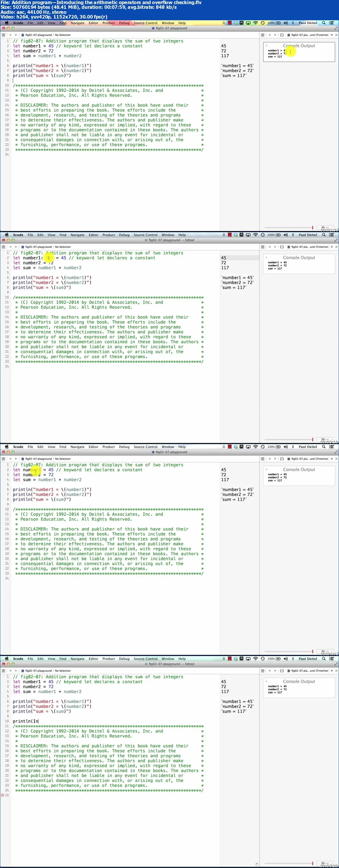339x868 pixels.
Task: Click the AirPlay display icon in the third frame's menu bar
Action: (248, 447)
